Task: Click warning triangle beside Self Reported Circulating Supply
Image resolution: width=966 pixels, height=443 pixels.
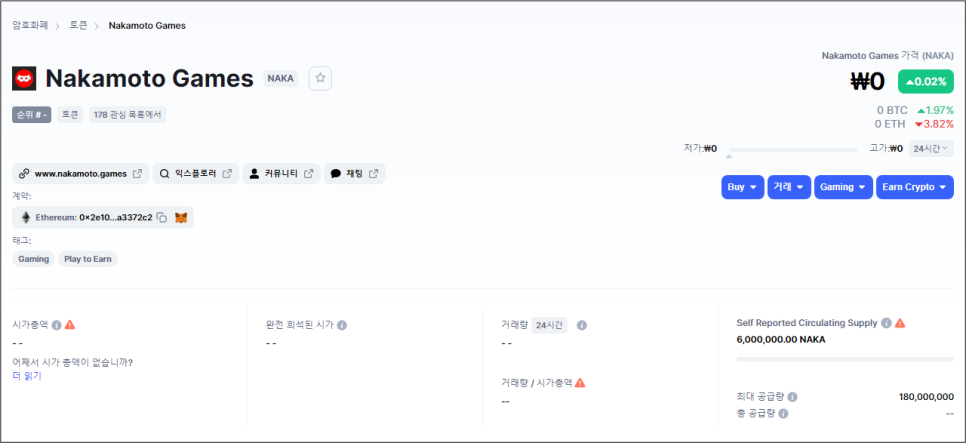Action: coord(900,323)
